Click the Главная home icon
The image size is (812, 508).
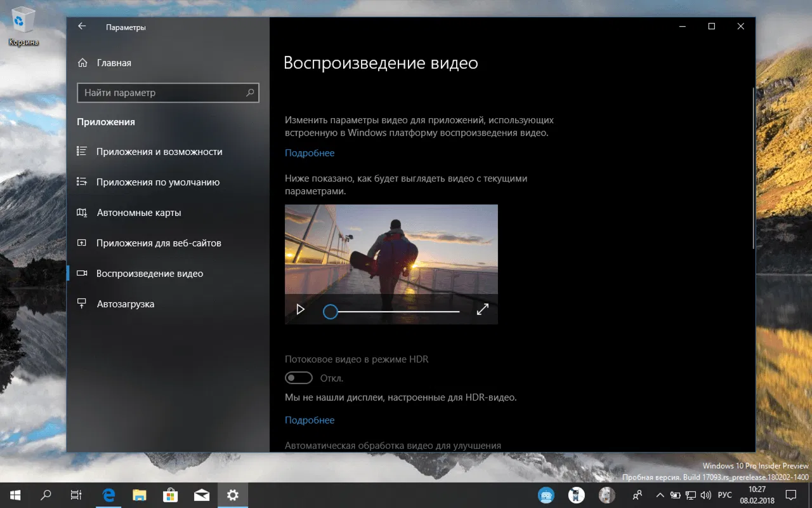[x=83, y=62]
